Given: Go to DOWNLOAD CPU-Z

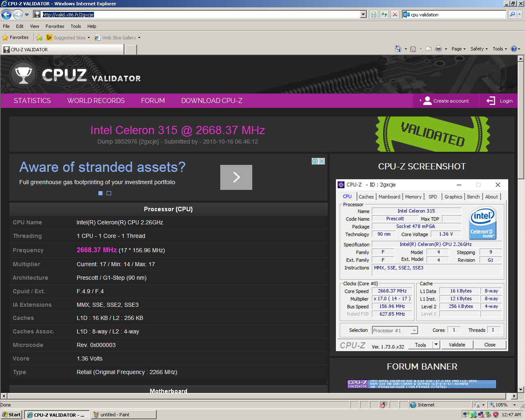Looking at the screenshot, I should [x=212, y=100].
